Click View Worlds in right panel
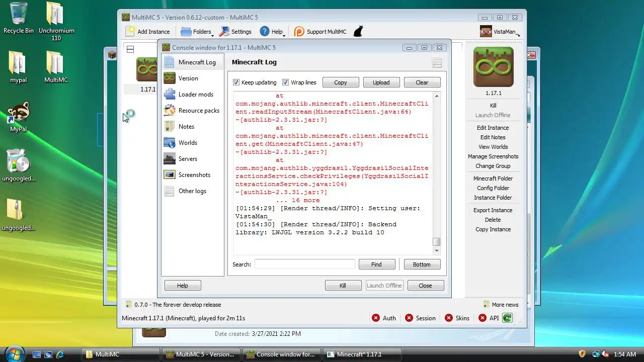The height and width of the screenshot is (362, 644). point(493,147)
